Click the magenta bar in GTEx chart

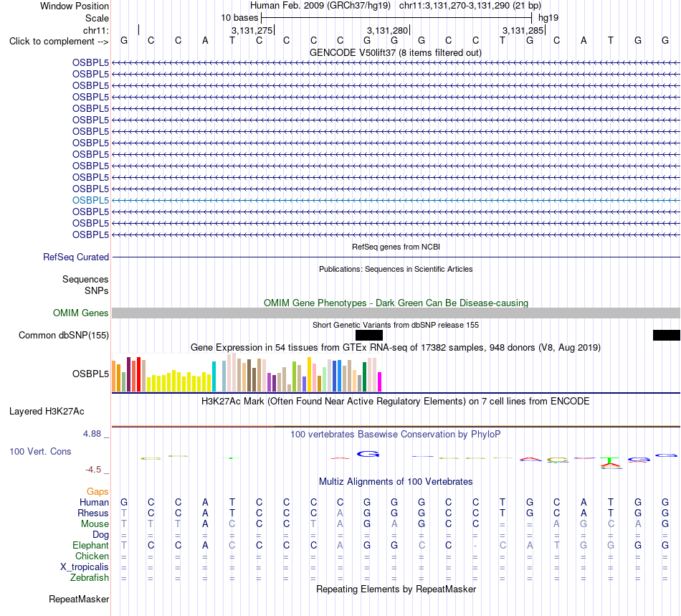380,382
